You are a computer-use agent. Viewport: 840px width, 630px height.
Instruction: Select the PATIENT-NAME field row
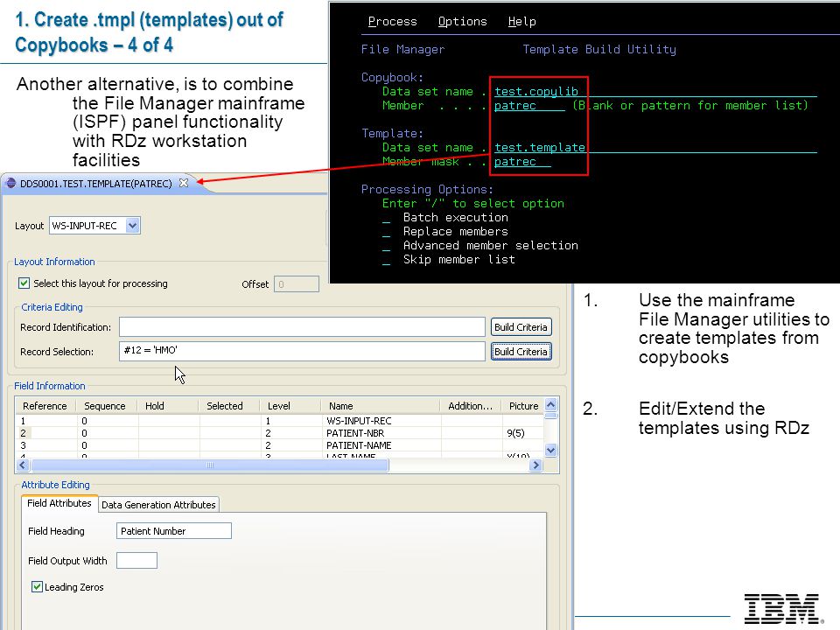click(x=280, y=445)
